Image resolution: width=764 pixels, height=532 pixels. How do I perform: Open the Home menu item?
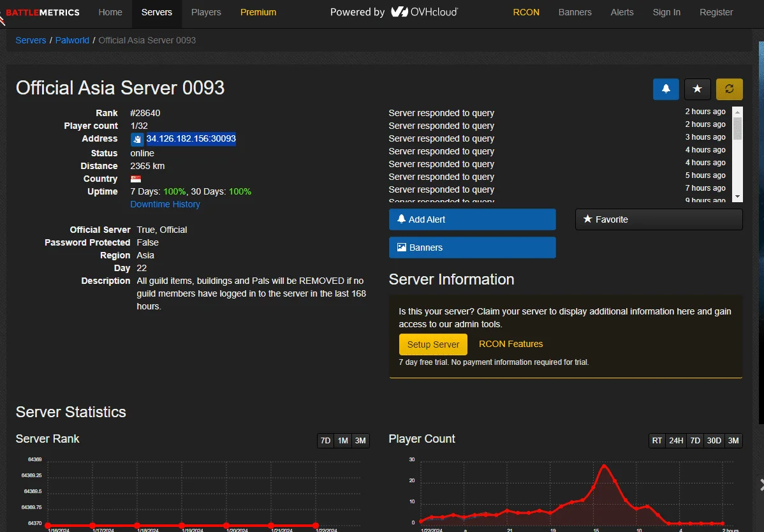pyautogui.click(x=110, y=12)
